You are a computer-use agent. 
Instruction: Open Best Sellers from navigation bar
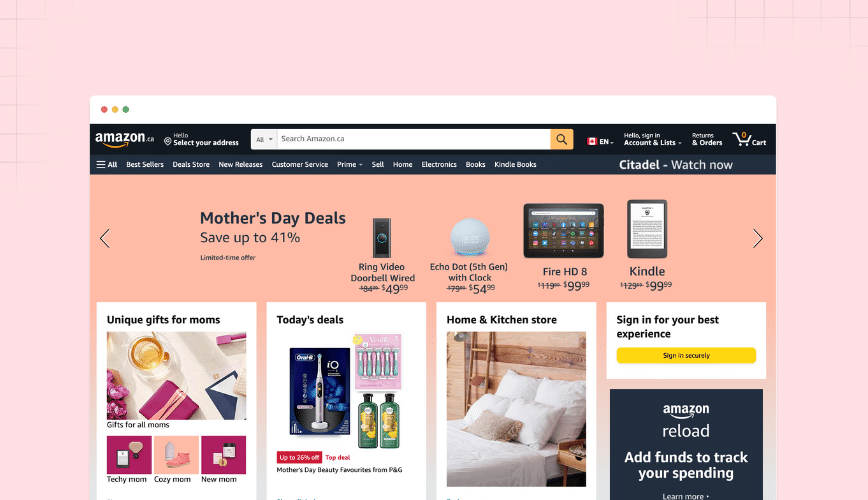click(x=145, y=164)
